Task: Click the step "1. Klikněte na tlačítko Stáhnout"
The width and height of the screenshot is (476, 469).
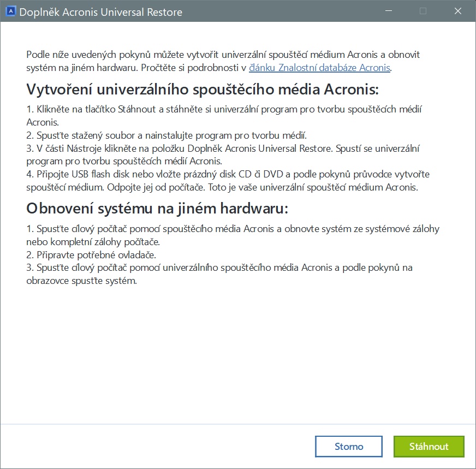Action: [224, 115]
